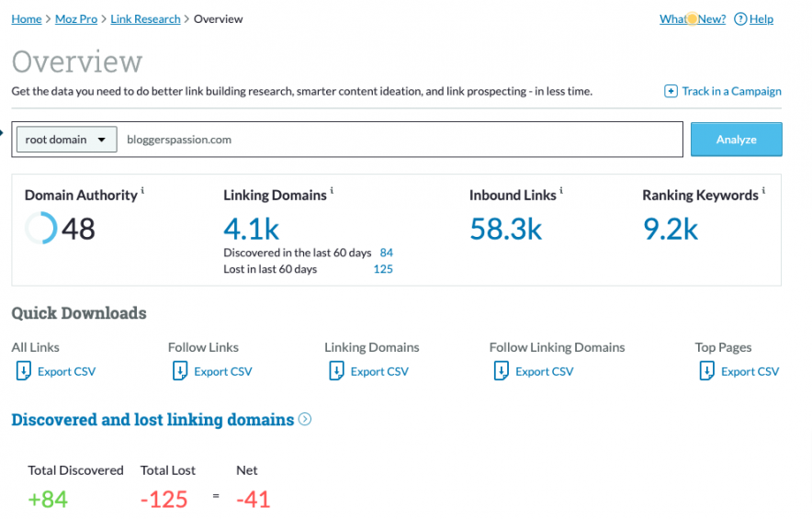812x519 pixels.
Task: Click the Top Pages export download icon
Action: point(707,371)
